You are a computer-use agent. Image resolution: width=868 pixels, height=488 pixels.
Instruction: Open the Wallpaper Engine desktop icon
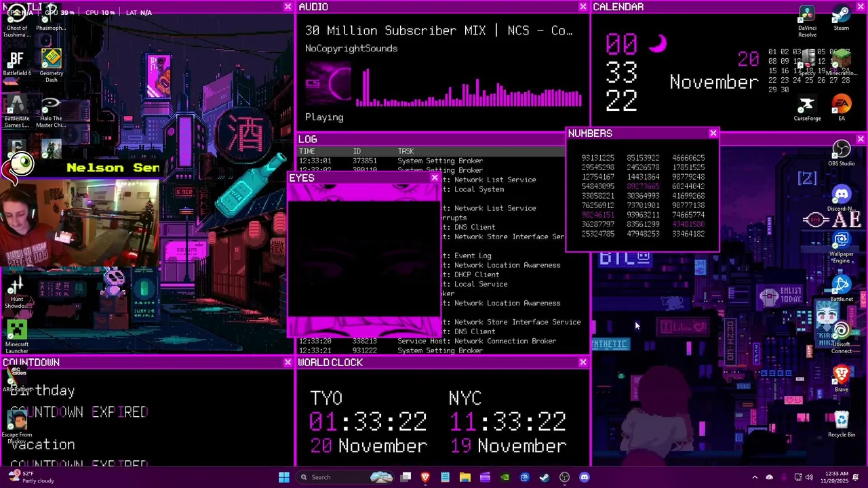(x=842, y=247)
